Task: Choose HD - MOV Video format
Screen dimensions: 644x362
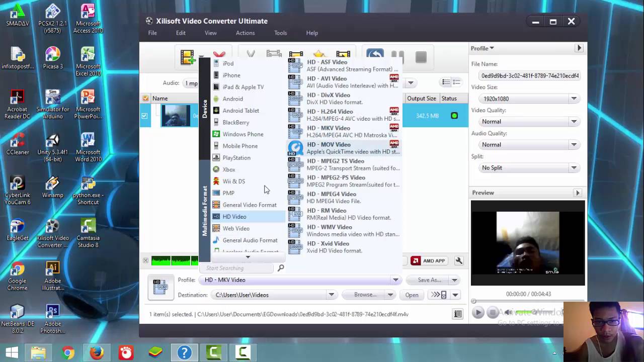Action: click(x=344, y=148)
